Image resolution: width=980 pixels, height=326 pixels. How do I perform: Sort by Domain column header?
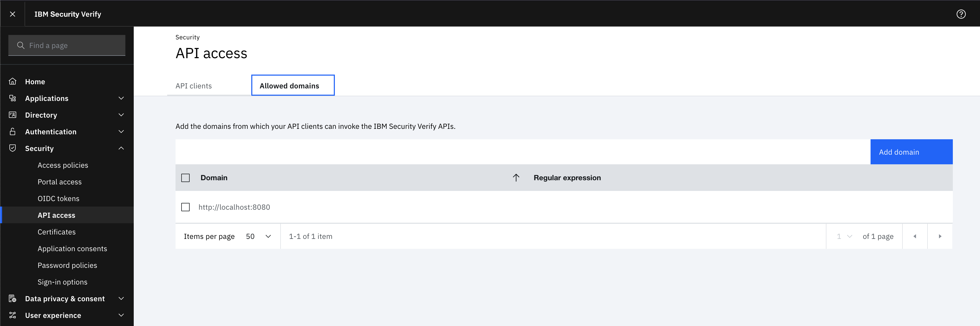coord(213,177)
